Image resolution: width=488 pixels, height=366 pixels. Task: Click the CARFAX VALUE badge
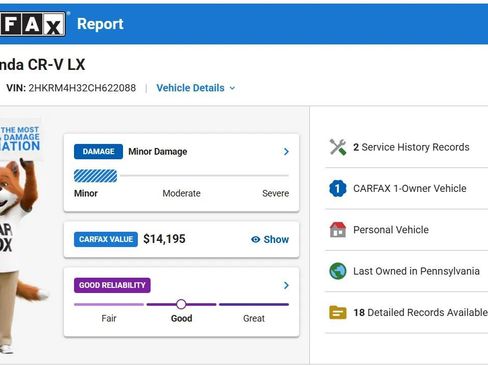(x=106, y=239)
